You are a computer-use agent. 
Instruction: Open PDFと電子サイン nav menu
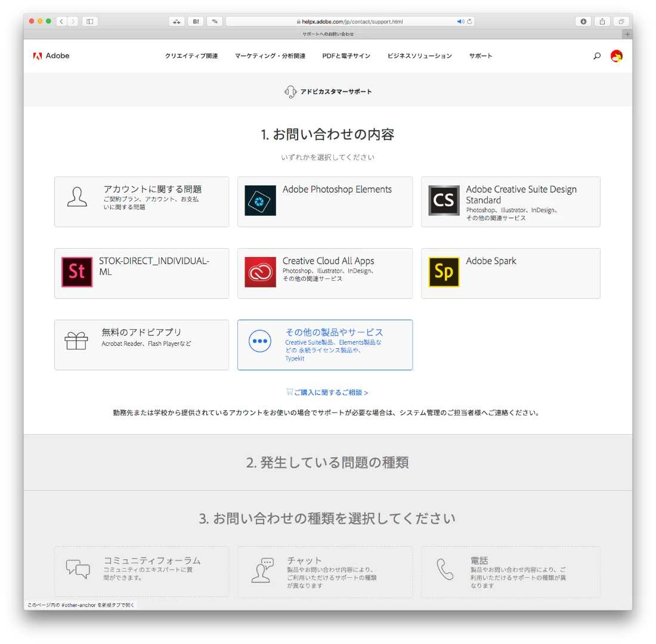[346, 56]
